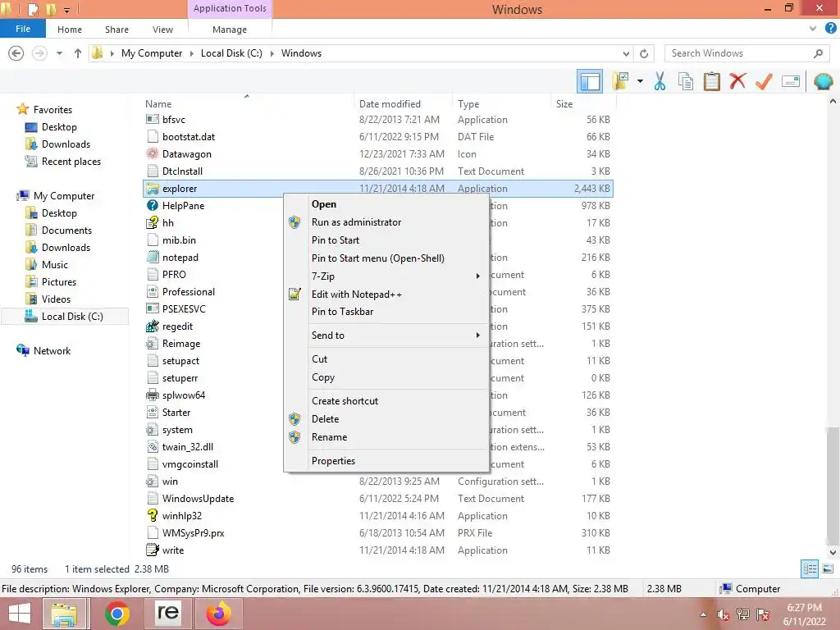840x630 pixels.
Task: Expand My Computer breadcrumb chevron
Action: [191, 53]
